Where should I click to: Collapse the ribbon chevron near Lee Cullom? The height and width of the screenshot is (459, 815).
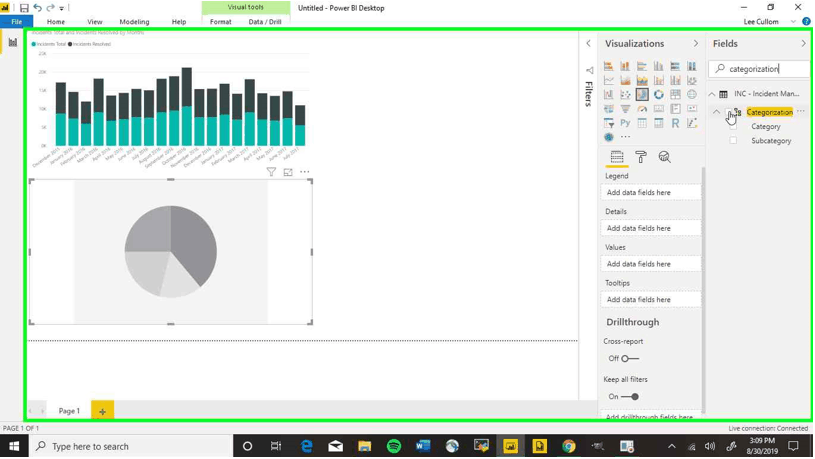point(793,22)
